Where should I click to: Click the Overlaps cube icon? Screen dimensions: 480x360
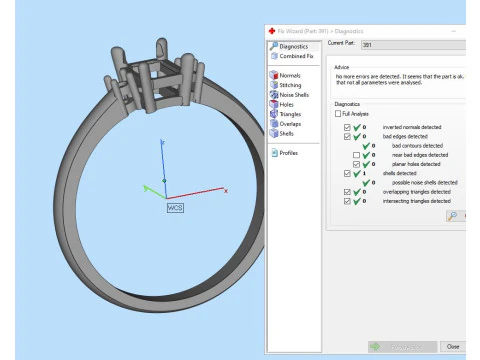click(274, 124)
